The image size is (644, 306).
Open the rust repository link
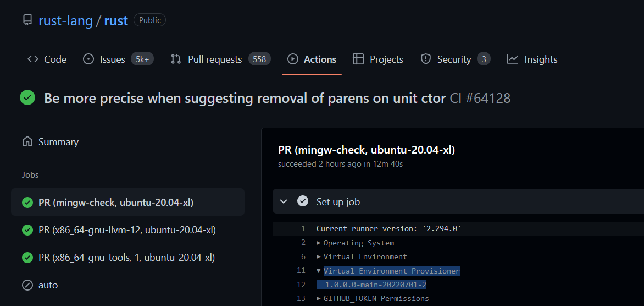tap(116, 20)
